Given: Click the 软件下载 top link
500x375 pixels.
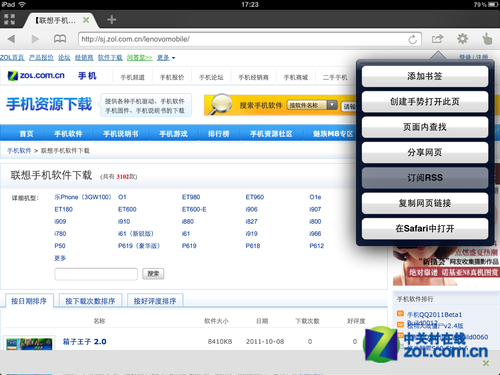Looking at the screenshot, I should [110, 58].
